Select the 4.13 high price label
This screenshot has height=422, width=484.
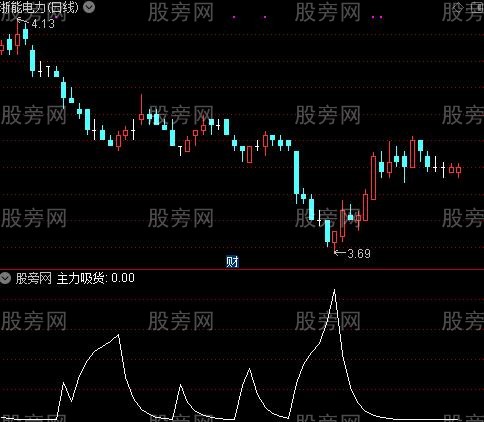(x=43, y=24)
